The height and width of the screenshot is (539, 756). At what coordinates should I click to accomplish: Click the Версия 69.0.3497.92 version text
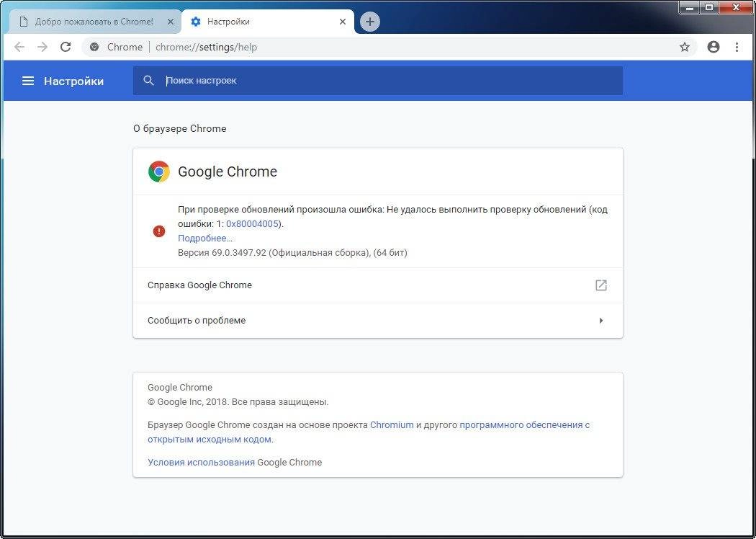(292, 253)
